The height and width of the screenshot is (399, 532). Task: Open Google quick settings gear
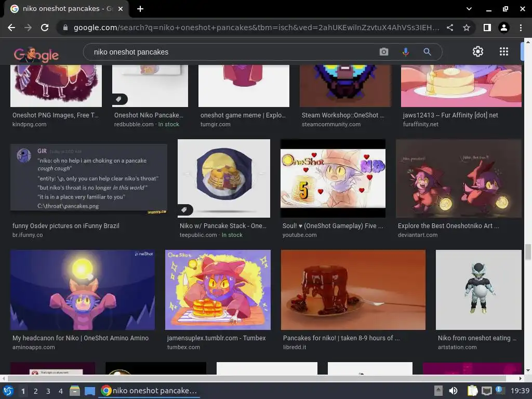tap(478, 51)
